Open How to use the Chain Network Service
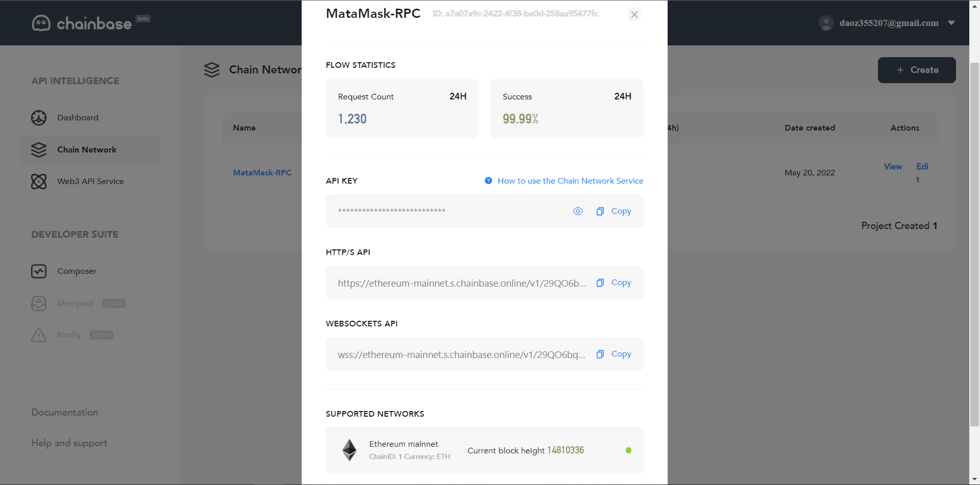 [x=570, y=181]
